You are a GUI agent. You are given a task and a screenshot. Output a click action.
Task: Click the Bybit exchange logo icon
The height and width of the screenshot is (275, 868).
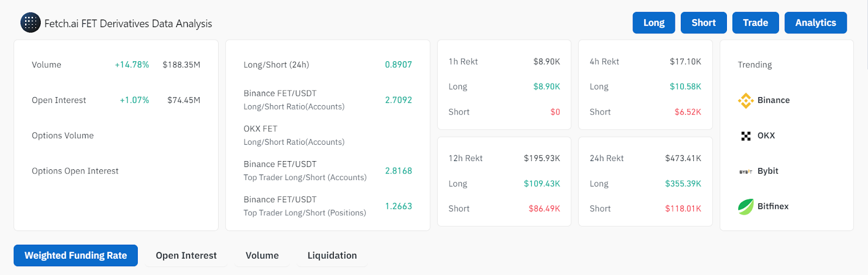point(746,171)
